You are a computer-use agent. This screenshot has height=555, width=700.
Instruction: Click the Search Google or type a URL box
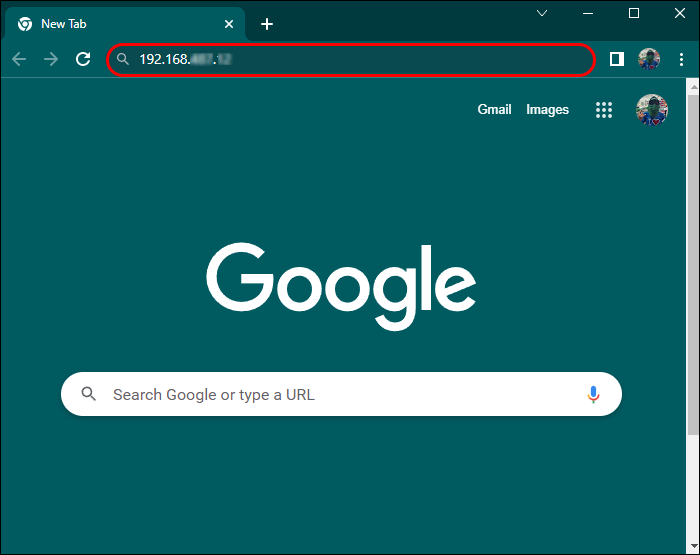341,394
